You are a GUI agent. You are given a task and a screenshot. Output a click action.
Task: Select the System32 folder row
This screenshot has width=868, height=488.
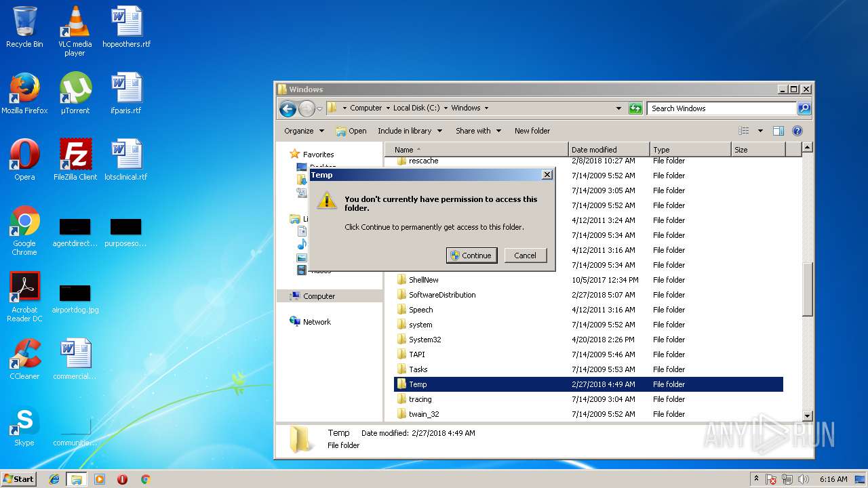coord(589,340)
